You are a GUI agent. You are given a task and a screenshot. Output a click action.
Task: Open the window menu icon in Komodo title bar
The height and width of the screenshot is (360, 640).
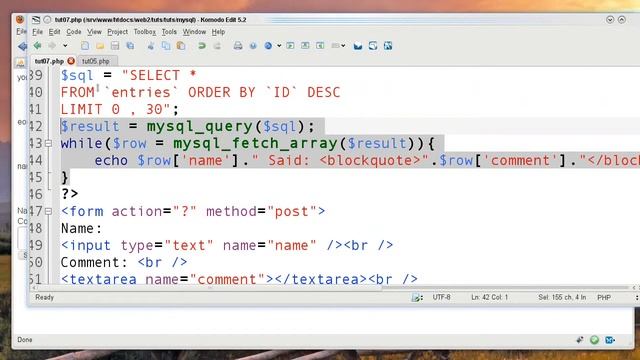point(36,20)
